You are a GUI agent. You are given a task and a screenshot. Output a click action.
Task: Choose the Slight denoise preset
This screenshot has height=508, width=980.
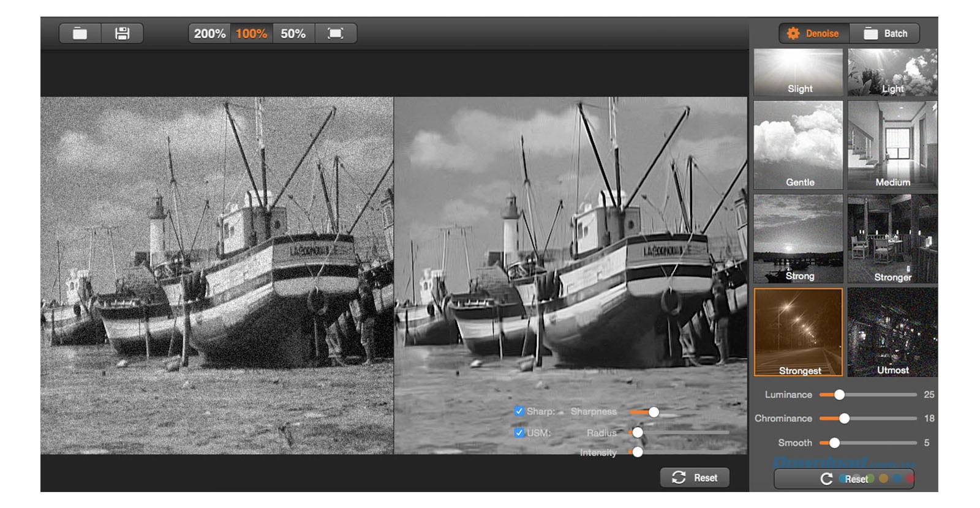click(799, 73)
